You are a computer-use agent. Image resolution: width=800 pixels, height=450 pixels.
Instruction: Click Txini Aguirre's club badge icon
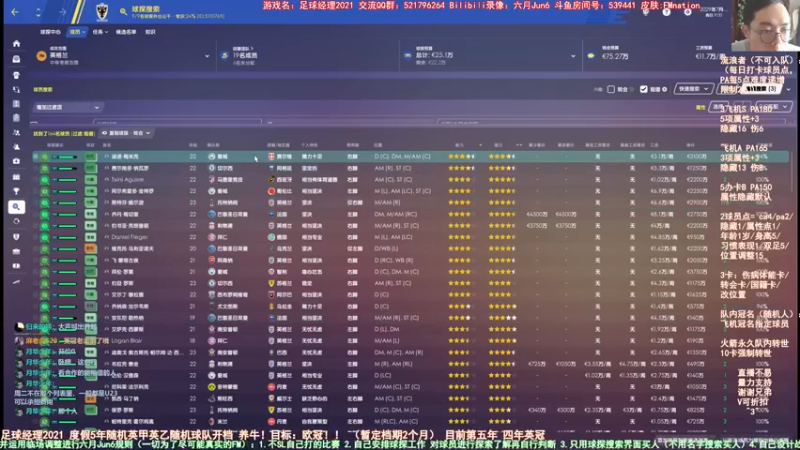pyautogui.click(x=212, y=180)
